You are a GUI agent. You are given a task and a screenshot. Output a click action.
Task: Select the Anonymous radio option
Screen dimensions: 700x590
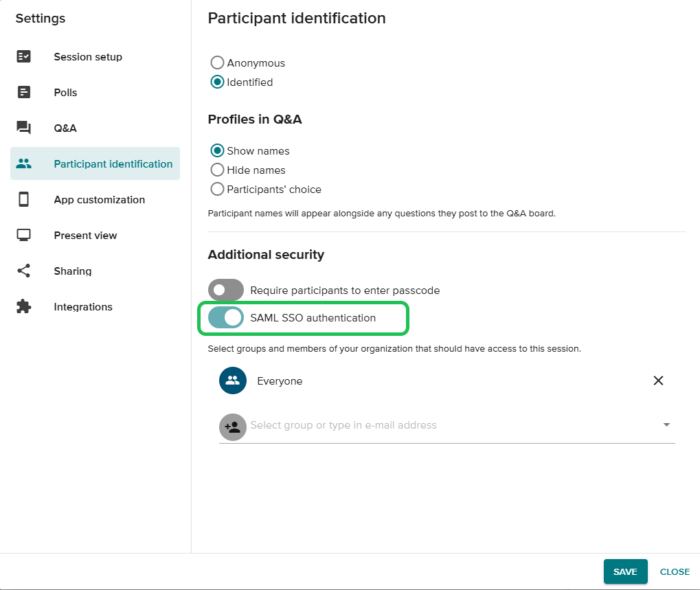click(x=217, y=63)
